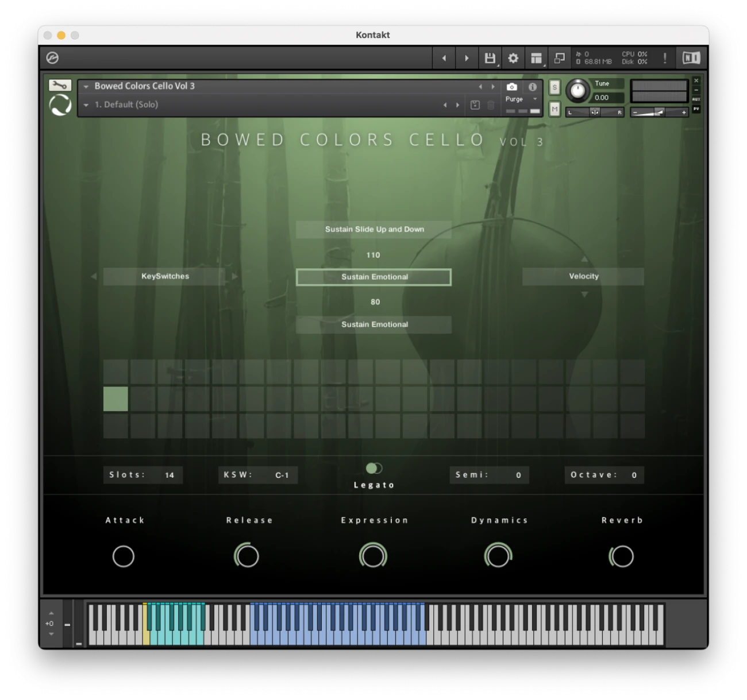Toggle the Legato switch
The width and height of the screenshot is (747, 700).
[x=374, y=469]
